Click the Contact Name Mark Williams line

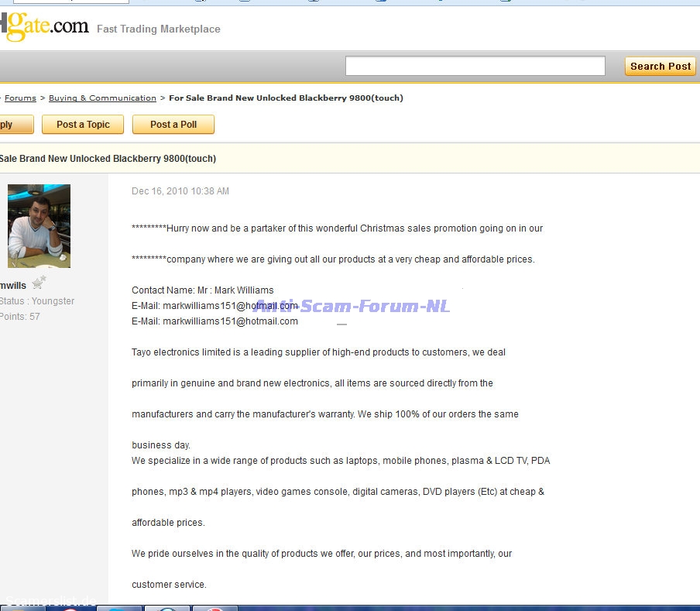202,290
